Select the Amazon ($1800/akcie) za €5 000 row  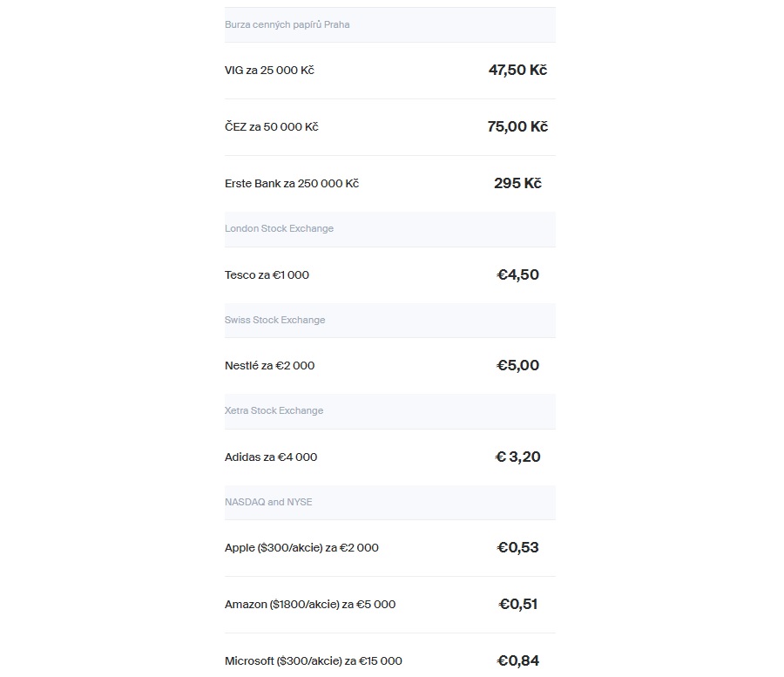click(390, 605)
